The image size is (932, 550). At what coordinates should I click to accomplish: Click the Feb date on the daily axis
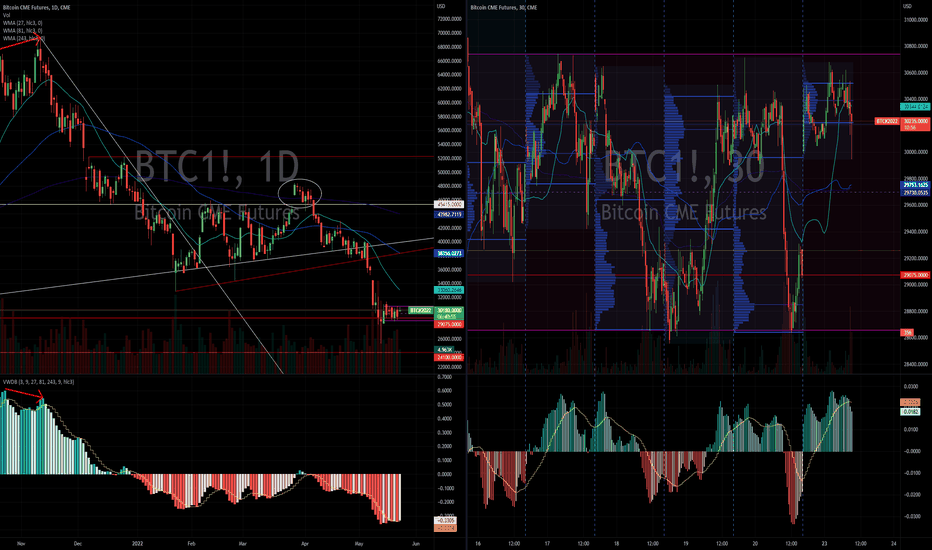point(191,543)
